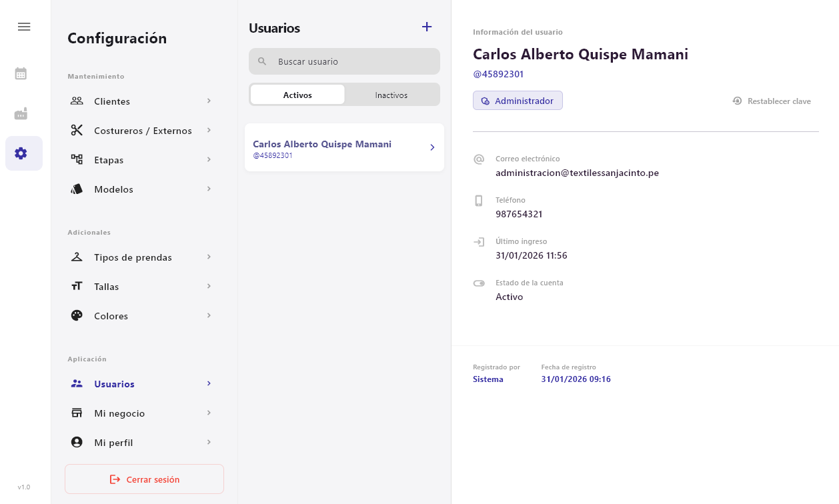Select the Tipos de prendas shirt icon
This screenshot has height=504, width=839.
click(x=77, y=257)
